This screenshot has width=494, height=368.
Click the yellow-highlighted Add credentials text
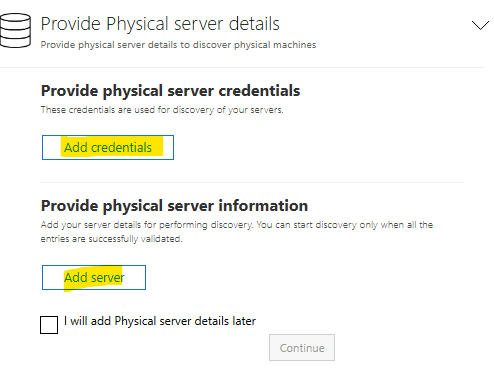coord(108,147)
